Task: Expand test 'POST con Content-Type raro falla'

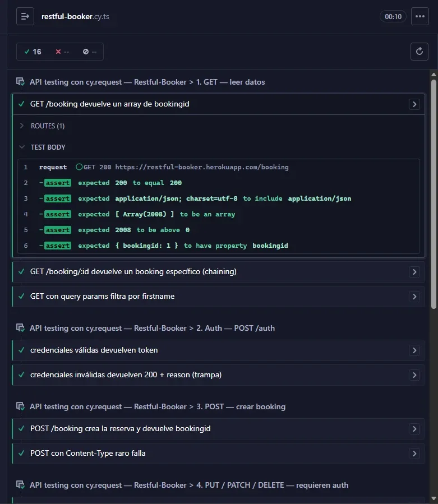Action: (219, 453)
